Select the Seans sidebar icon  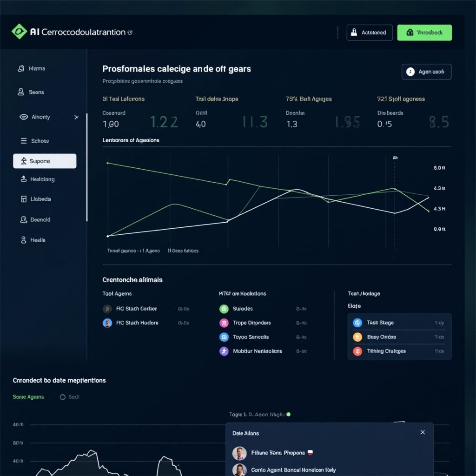pyautogui.click(x=20, y=92)
